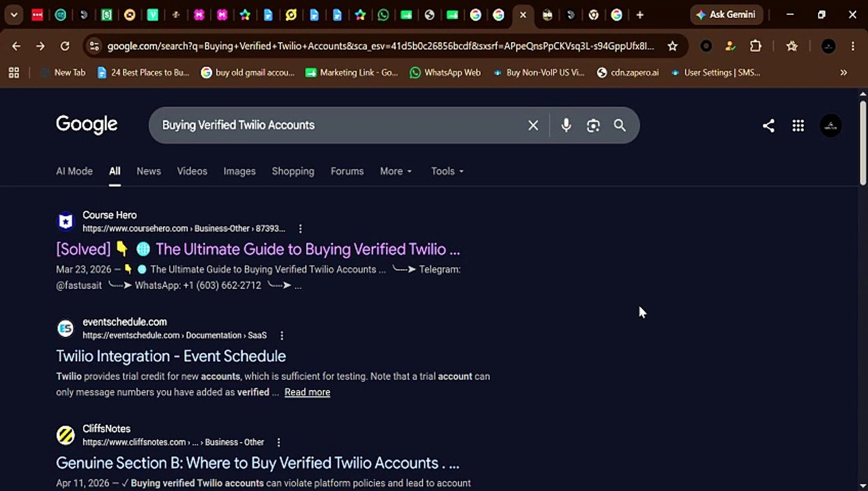
Task: Click the Read more link
Action: [x=307, y=392]
